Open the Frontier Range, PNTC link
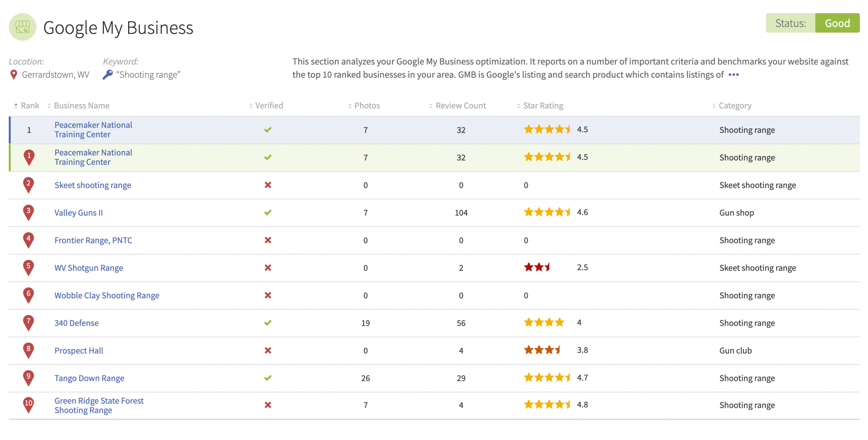This screenshot has height=440, width=868. pos(93,240)
